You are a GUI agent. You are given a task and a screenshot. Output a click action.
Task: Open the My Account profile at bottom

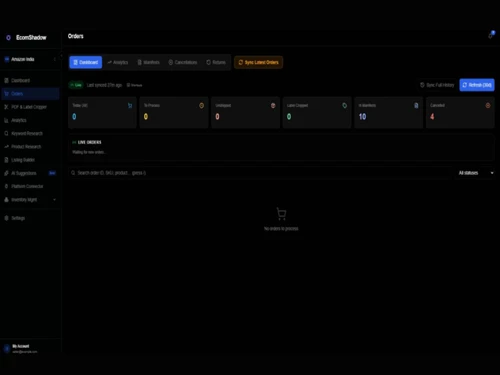point(30,349)
